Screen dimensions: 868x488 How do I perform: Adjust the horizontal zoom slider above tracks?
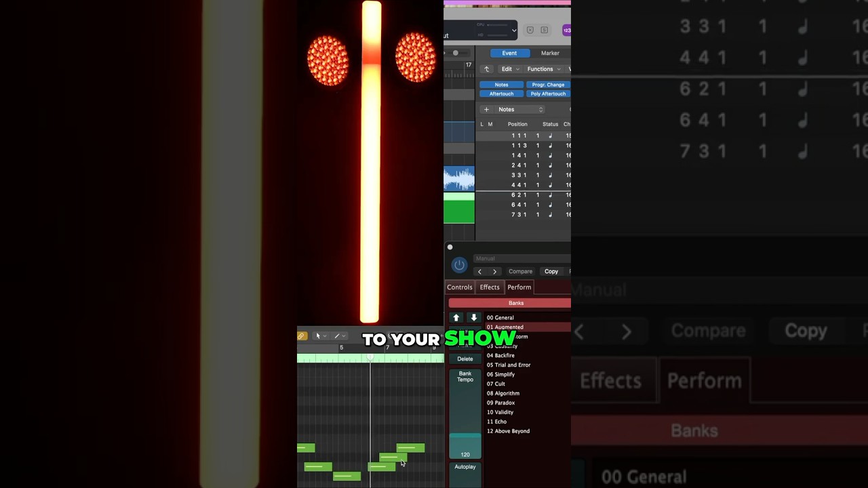click(x=456, y=53)
